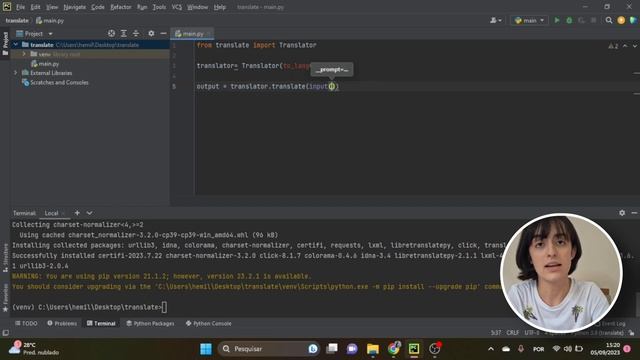Image resolution: width=640 pixels, height=360 pixels.
Task: Collapse the translate root folder
Action: [16, 44]
